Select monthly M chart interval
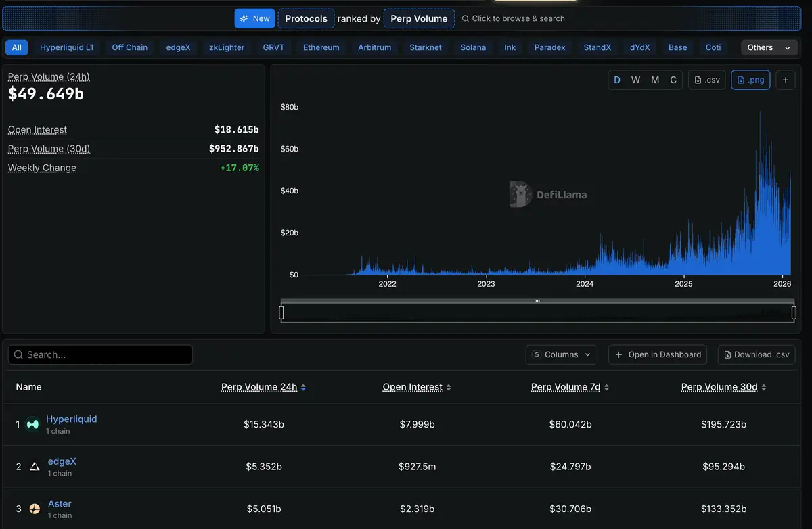The width and height of the screenshot is (812, 529). 655,80
